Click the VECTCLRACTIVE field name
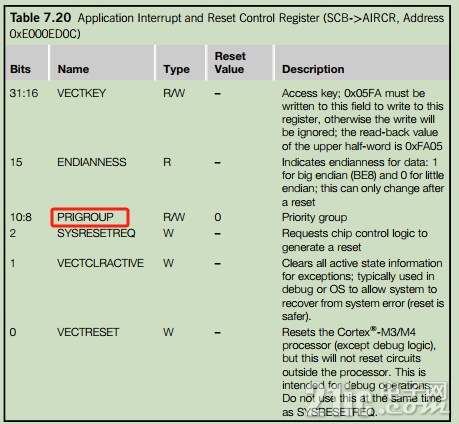Screen dimensions: 459x424 100,263
